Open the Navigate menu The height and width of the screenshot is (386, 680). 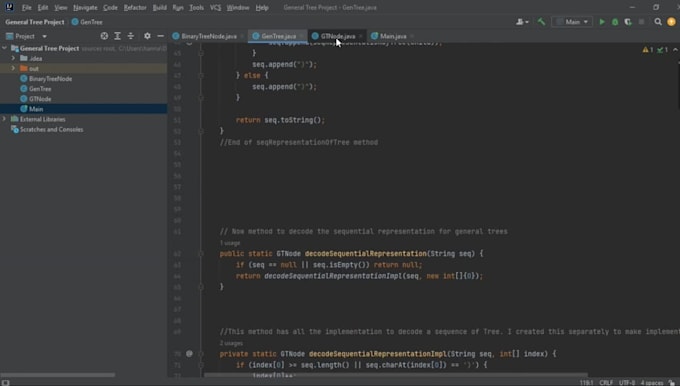click(x=85, y=7)
